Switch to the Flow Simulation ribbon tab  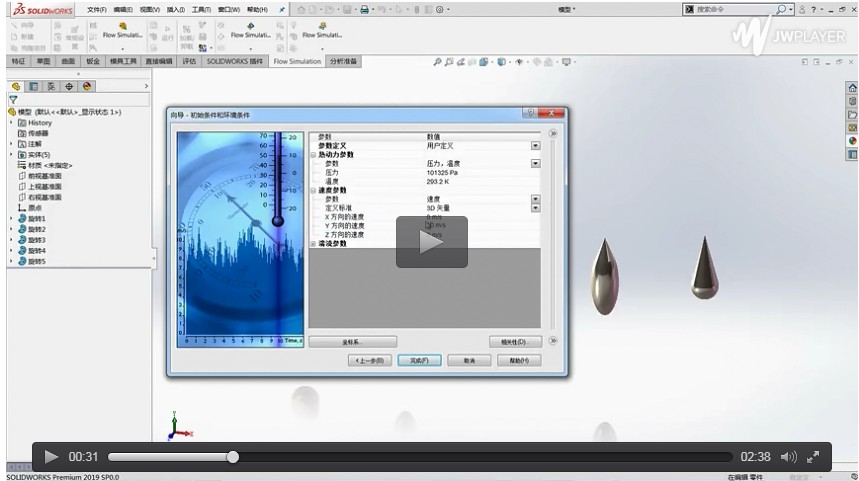click(297, 62)
